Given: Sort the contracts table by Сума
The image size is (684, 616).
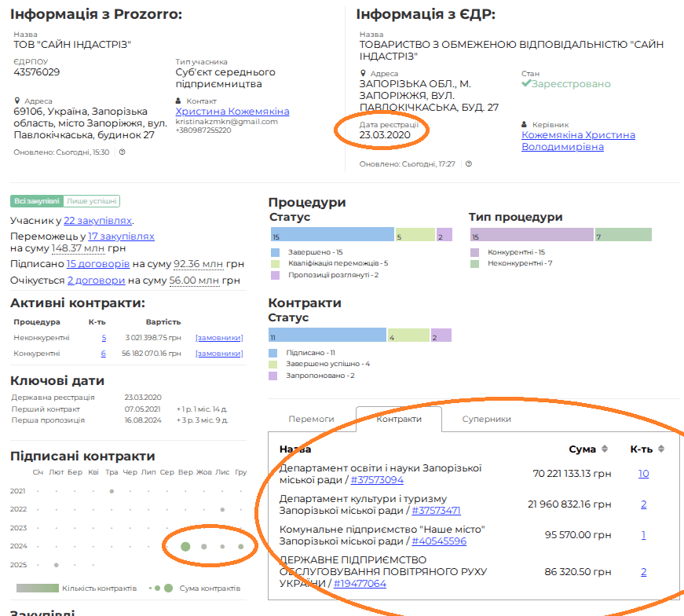Looking at the screenshot, I should click(x=605, y=449).
